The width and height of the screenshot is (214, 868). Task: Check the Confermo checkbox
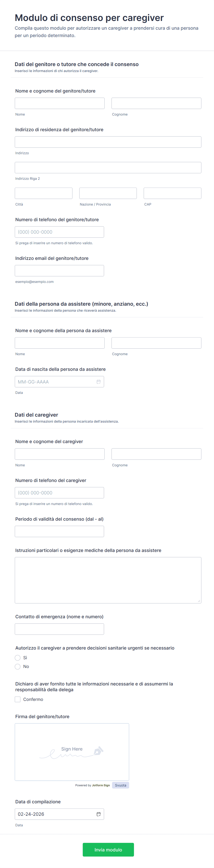18,699
